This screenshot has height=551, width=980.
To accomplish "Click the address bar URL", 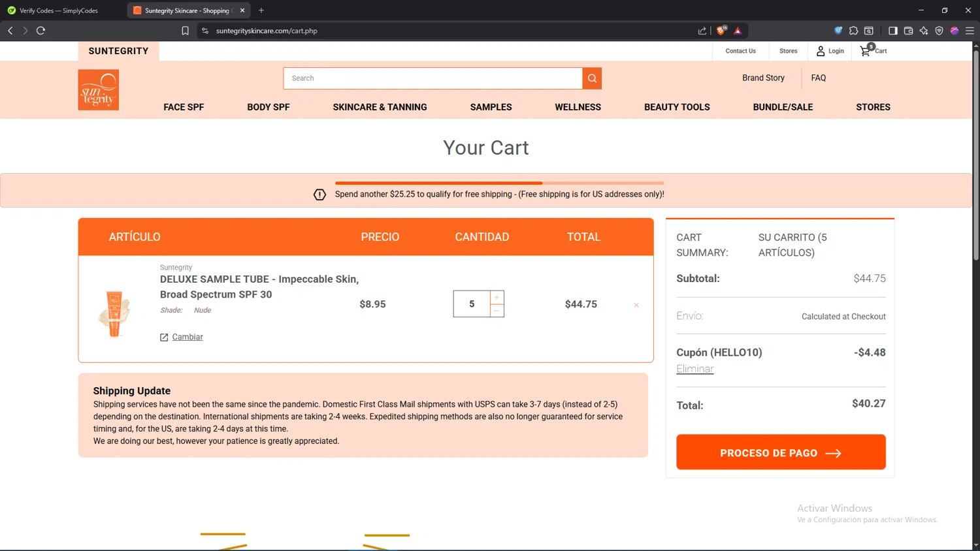I will (267, 31).
